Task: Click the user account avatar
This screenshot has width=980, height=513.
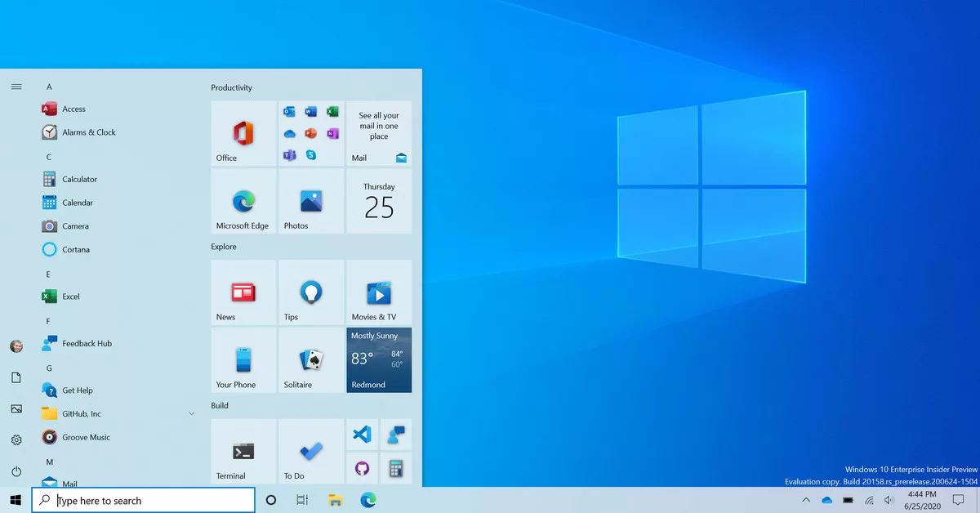Action: [x=16, y=346]
